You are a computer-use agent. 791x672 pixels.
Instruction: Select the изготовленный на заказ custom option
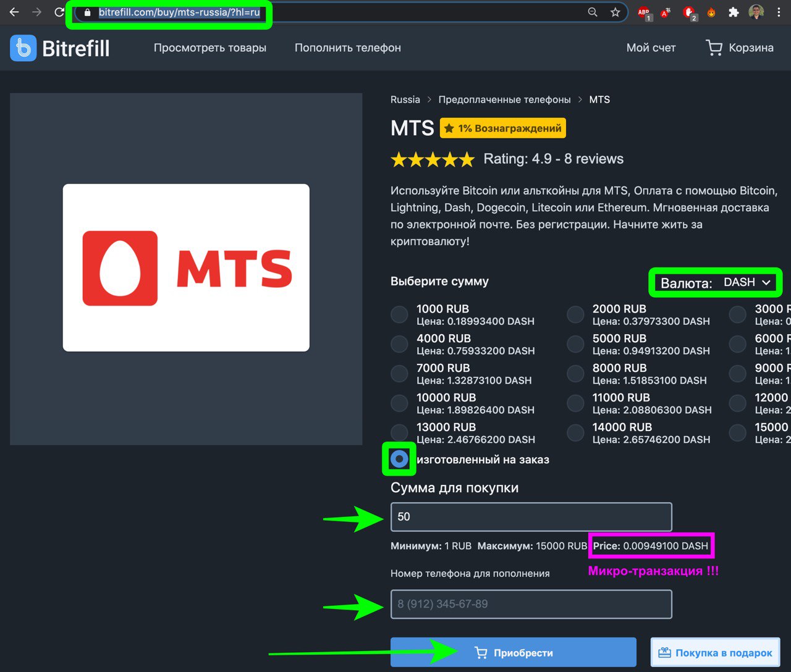coord(399,459)
